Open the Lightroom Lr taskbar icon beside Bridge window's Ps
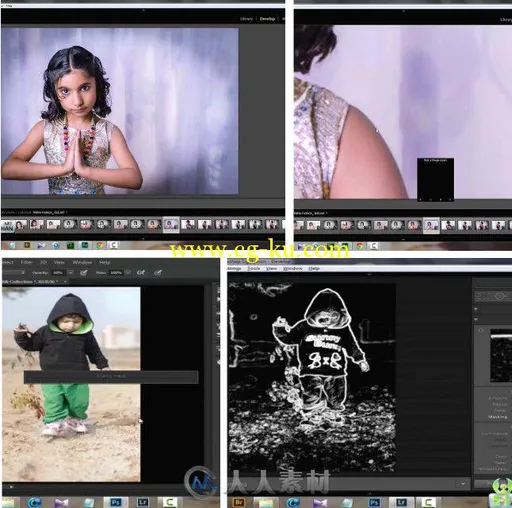Screen dimensions: 512x508 coord(402,502)
